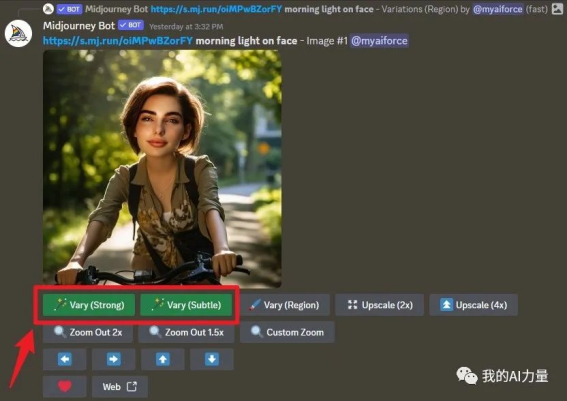Pan image right with right arrow

point(114,359)
